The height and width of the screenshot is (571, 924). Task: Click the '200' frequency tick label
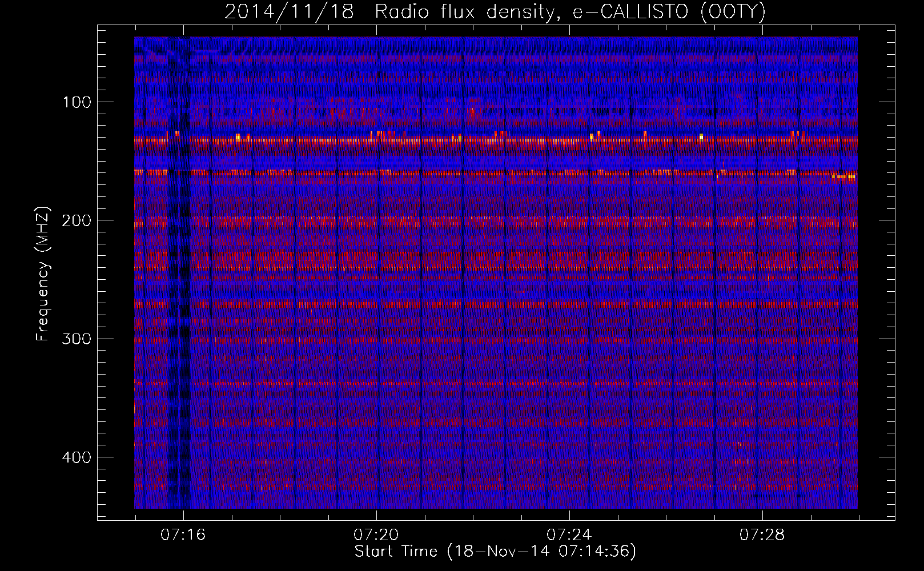[x=77, y=220]
